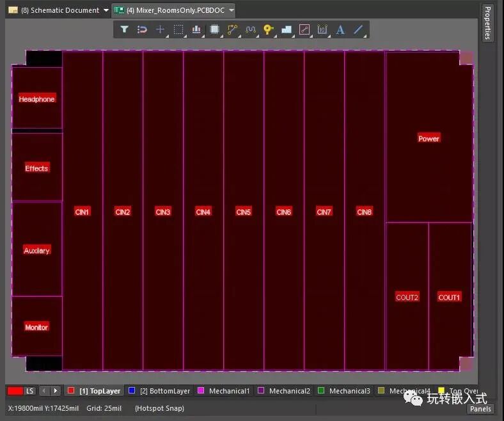
Task: Open the Selection Filter tool
Action: [x=124, y=29]
